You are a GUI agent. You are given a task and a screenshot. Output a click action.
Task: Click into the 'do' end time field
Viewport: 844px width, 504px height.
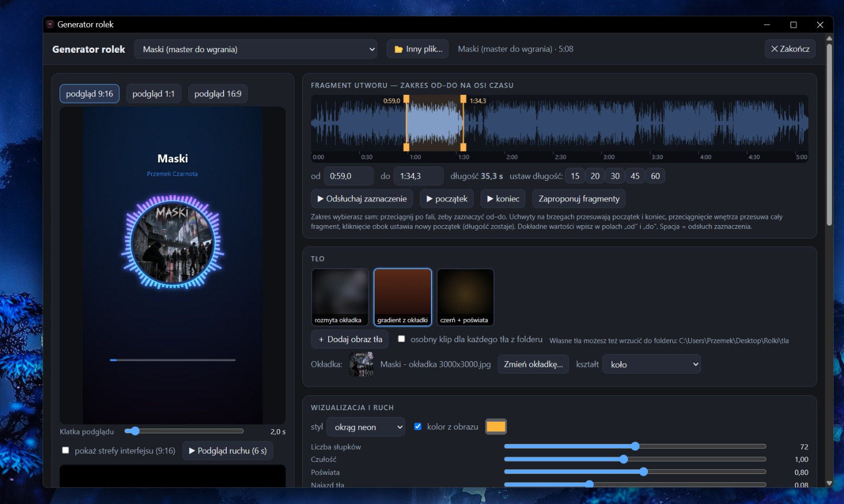point(418,176)
